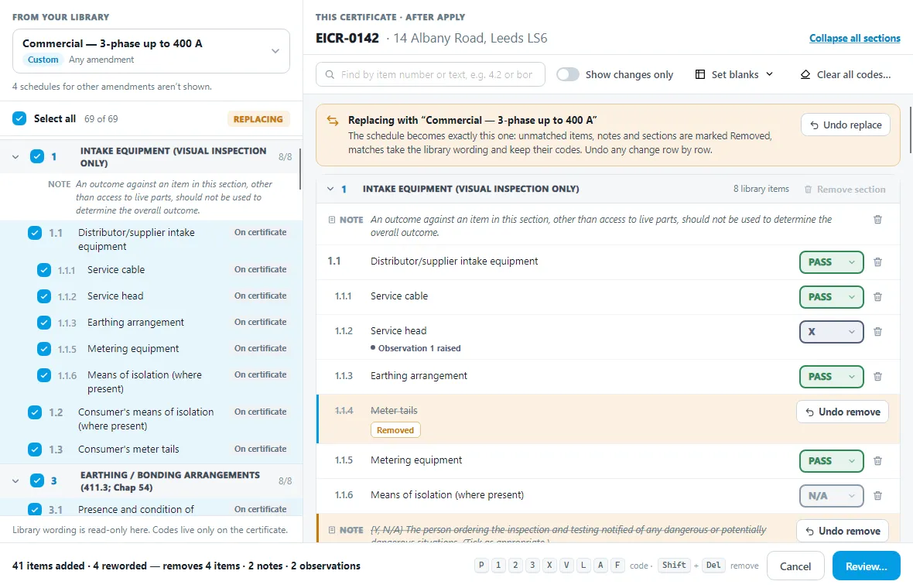Uncheck library item 1.1.3 Earthing arrangement
This screenshot has width=913, height=588.
tap(43, 323)
